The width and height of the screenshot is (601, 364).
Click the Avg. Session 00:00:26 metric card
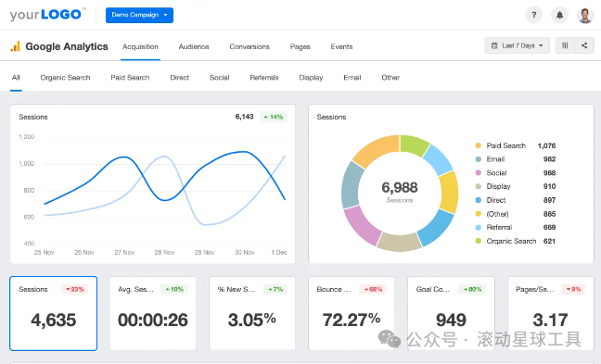tap(153, 313)
